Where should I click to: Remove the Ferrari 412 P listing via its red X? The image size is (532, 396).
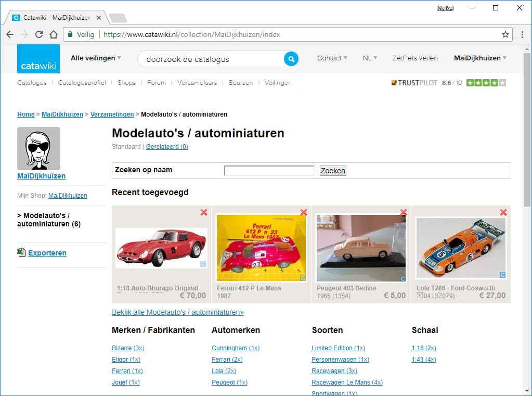click(303, 212)
